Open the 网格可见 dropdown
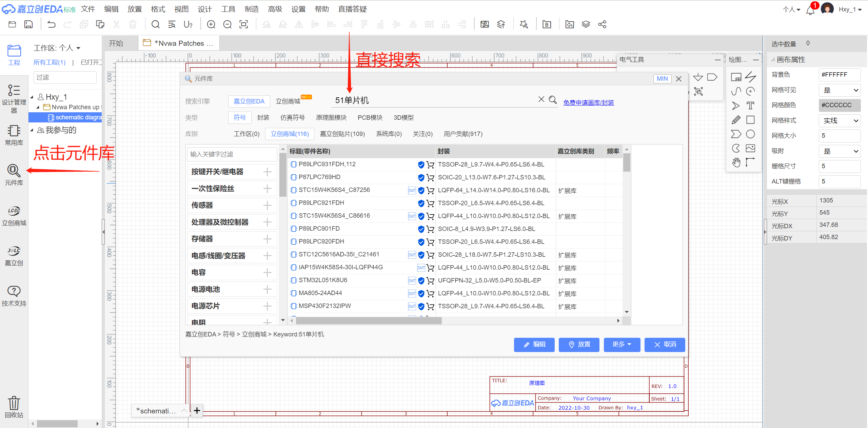The image size is (868, 428). (840, 90)
